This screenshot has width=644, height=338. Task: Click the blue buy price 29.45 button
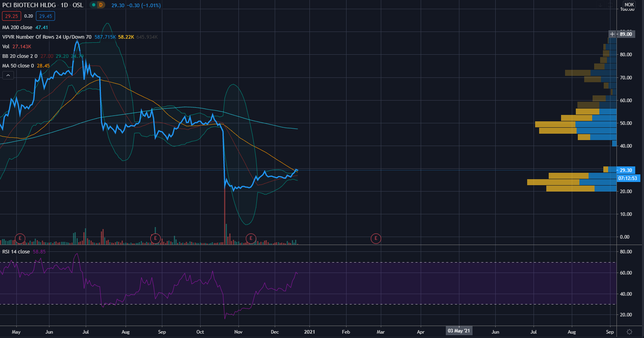click(x=45, y=16)
